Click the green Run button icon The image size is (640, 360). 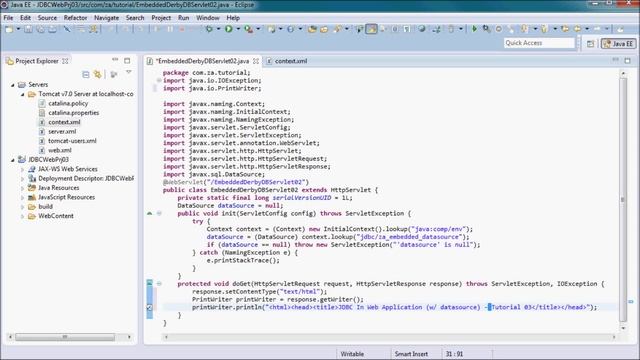click(x=229, y=29)
